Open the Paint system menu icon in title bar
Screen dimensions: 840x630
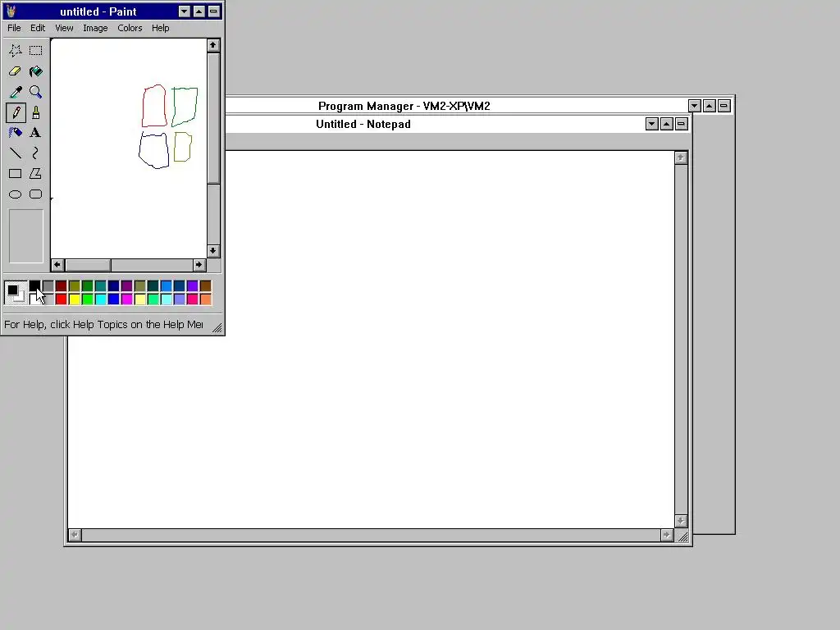[11, 11]
